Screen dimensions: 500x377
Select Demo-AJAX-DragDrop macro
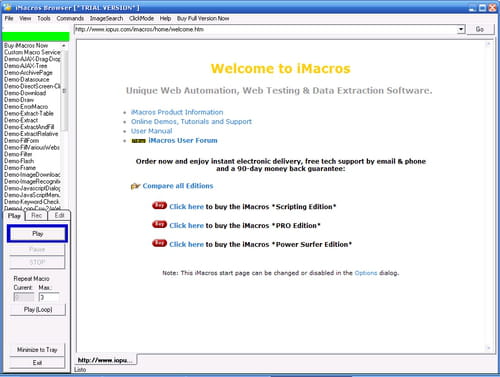[32, 59]
